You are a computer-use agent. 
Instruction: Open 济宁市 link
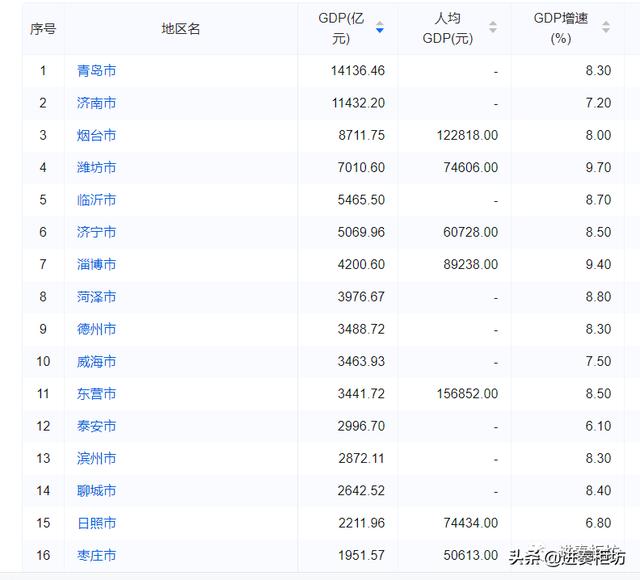pyautogui.click(x=96, y=232)
